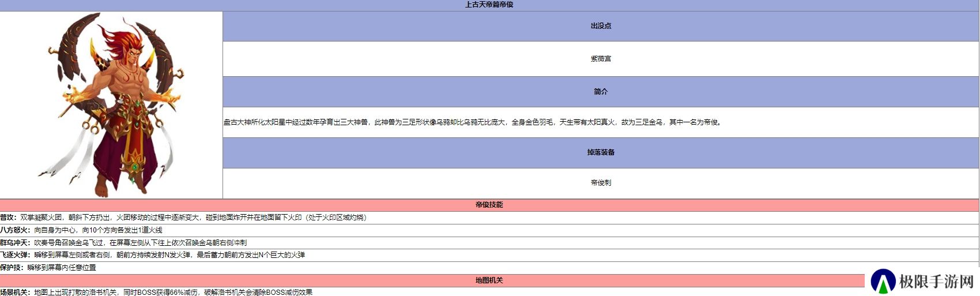Viewport: 980px width, 296px height.
Task: Click the 帝俊技能 section header
Action: click(489, 205)
